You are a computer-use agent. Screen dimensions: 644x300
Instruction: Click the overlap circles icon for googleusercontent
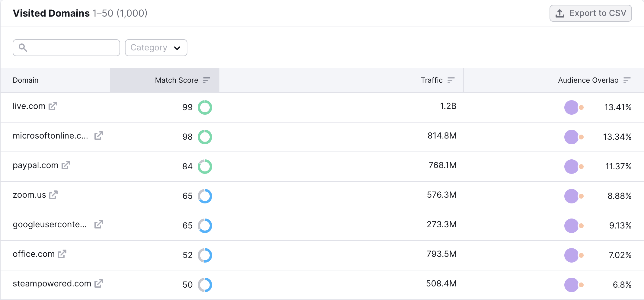(x=574, y=226)
